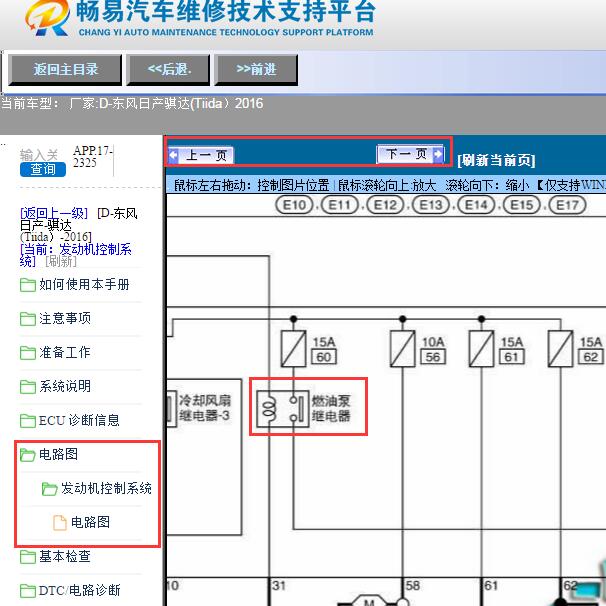Click the folder icon beside 系统说明
This screenshot has height=606, width=606.
tap(28, 387)
